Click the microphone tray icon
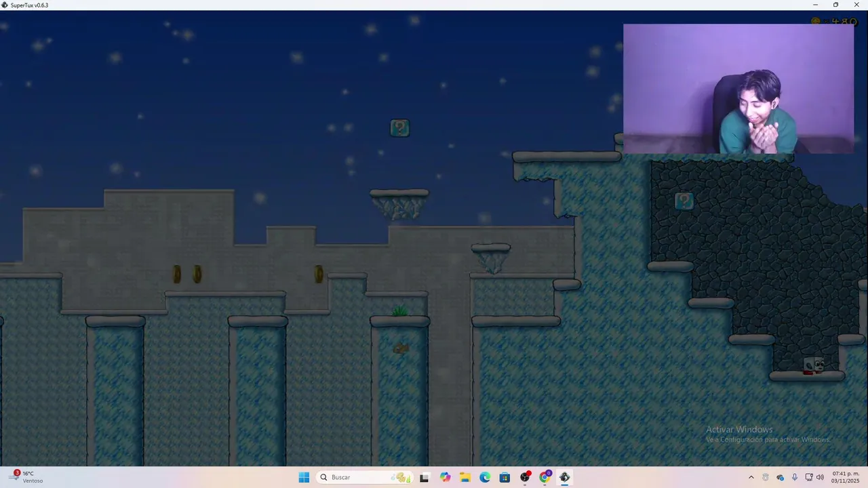The height and width of the screenshot is (488, 868). click(795, 477)
